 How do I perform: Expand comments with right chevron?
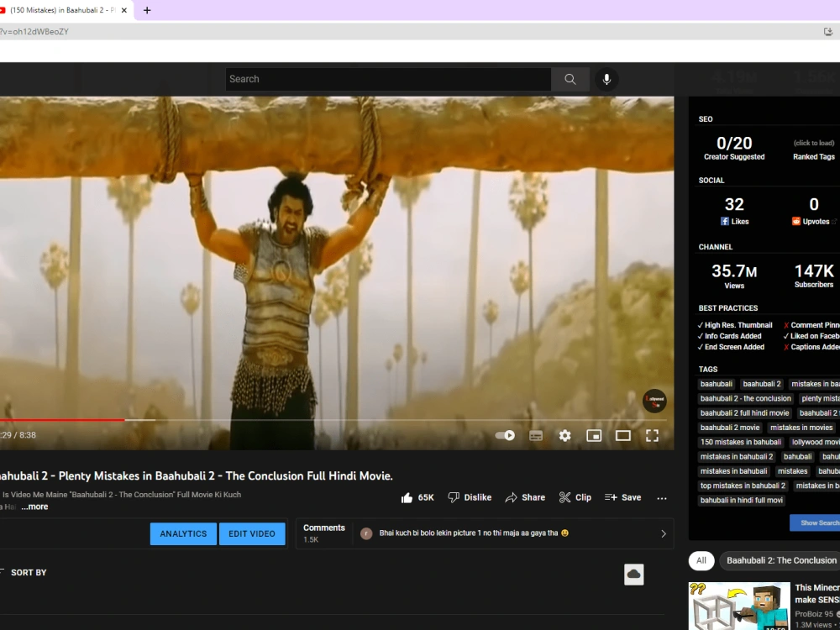pyautogui.click(x=664, y=533)
